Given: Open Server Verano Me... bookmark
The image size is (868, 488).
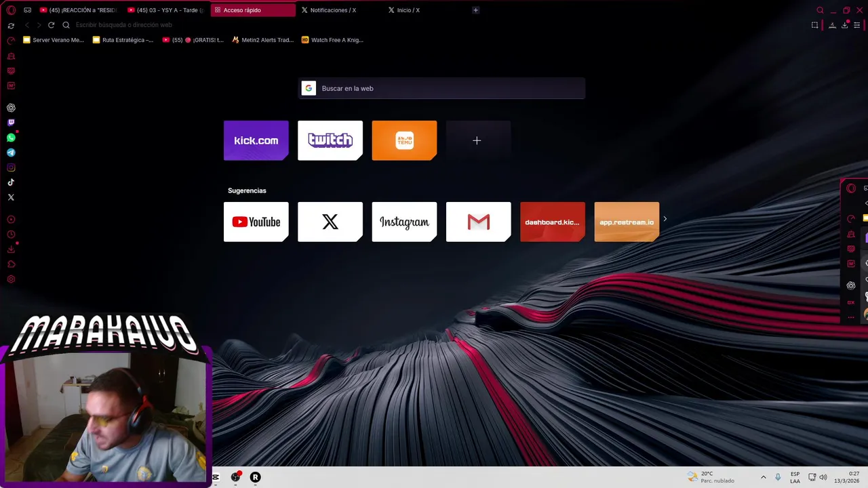Looking at the screenshot, I should click(x=54, y=40).
